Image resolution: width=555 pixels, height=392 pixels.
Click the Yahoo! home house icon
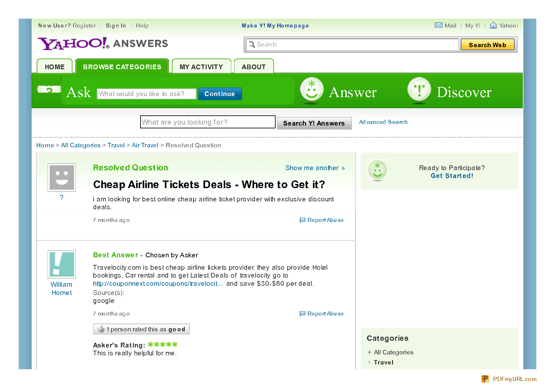(x=493, y=25)
